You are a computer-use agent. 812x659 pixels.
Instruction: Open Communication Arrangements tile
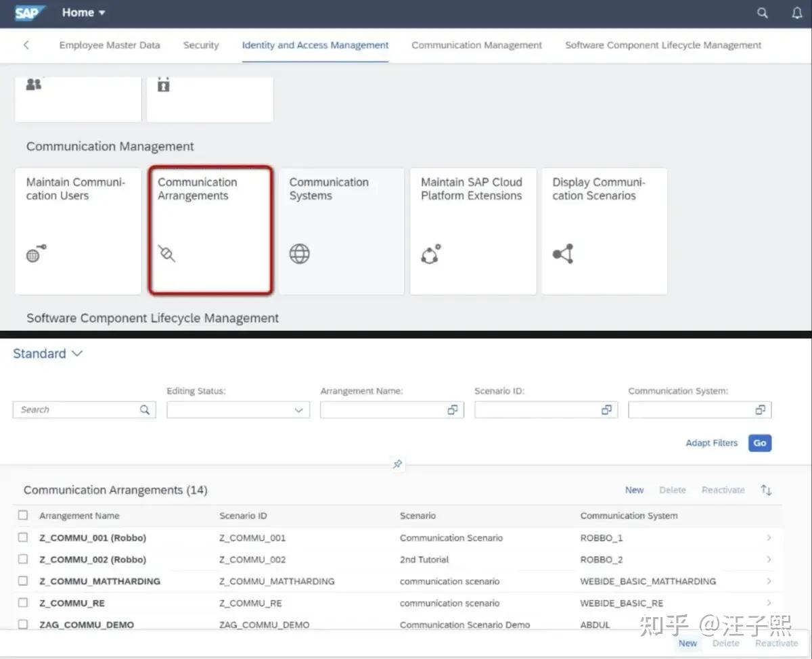point(210,231)
